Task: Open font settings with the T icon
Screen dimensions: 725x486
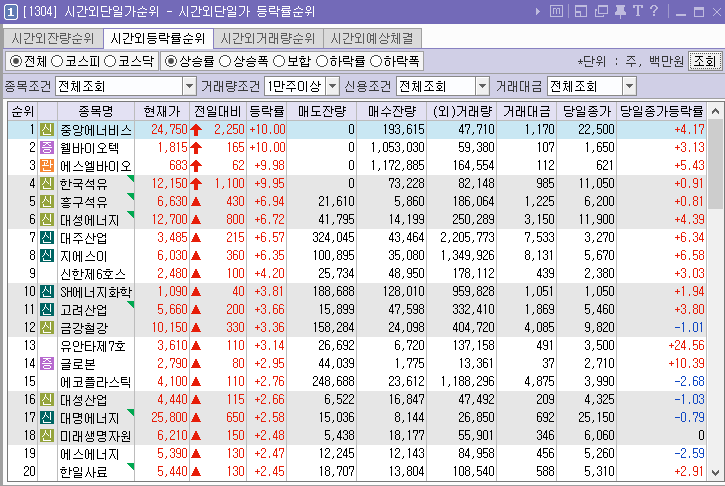Action: [x=638, y=11]
